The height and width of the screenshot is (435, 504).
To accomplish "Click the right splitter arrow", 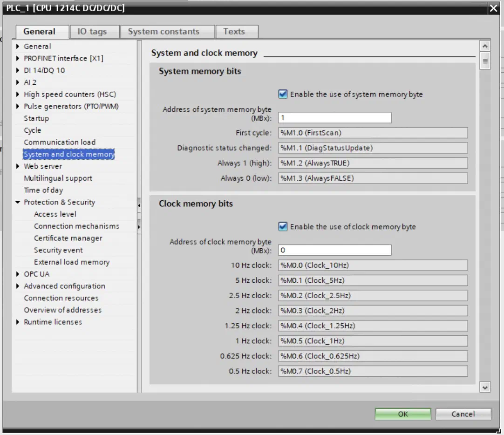I will 139,227.
